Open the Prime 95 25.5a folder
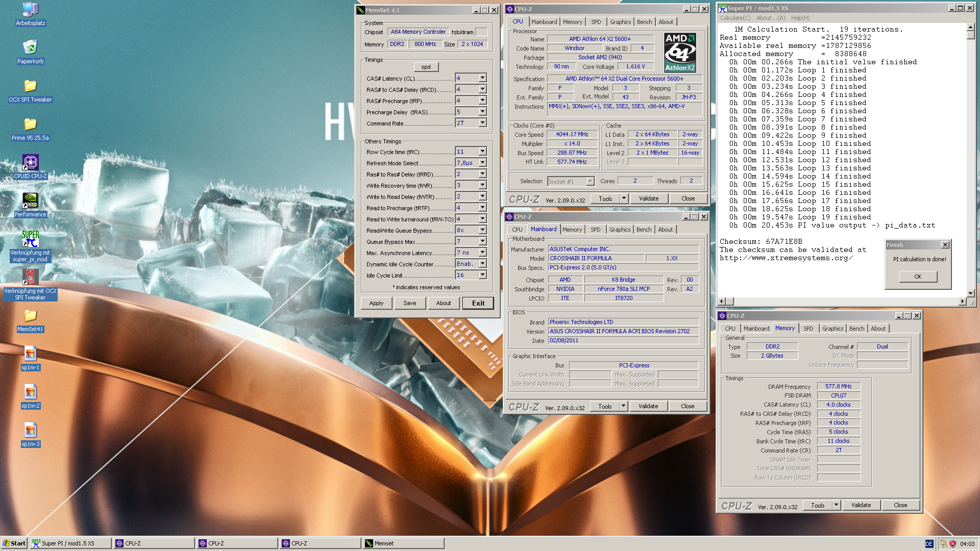This screenshot has height=551, width=980. click(x=30, y=129)
